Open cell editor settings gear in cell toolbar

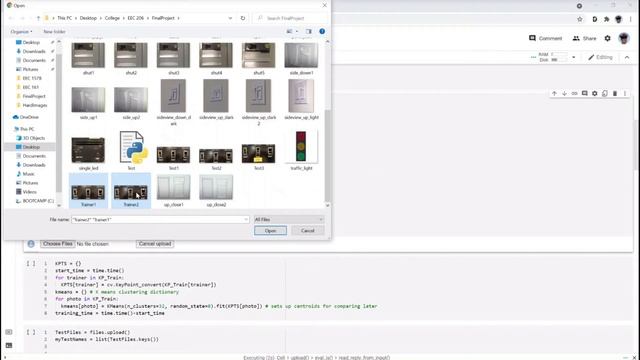coord(595,93)
